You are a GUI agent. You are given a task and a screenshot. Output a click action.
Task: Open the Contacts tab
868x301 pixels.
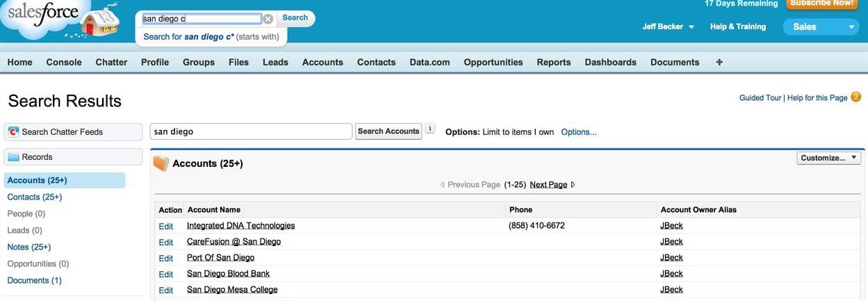(x=376, y=62)
